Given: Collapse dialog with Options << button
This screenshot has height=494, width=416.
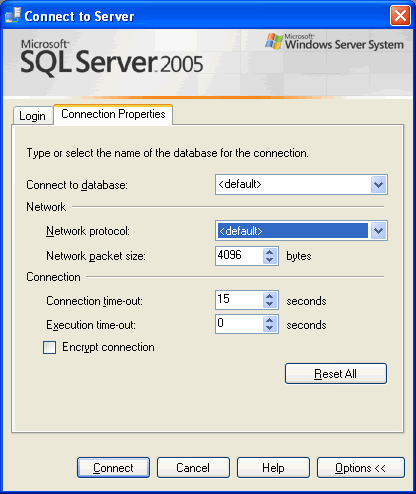Looking at the screenshot, I should coord(361,468).
